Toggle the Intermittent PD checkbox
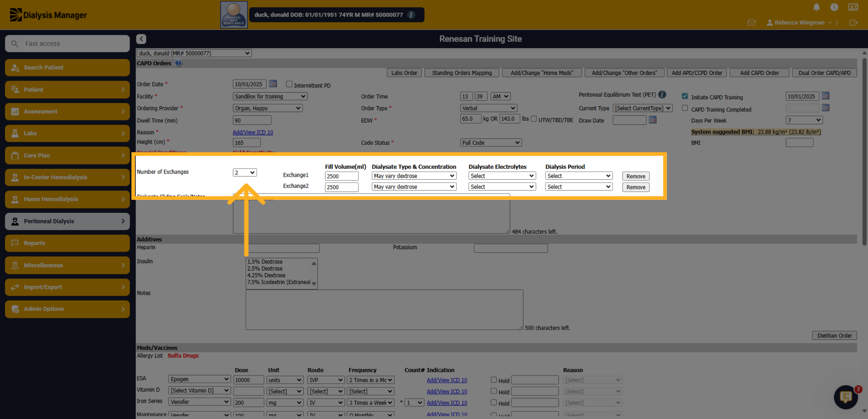Screen dimensions: 868x419 (289, 84)
